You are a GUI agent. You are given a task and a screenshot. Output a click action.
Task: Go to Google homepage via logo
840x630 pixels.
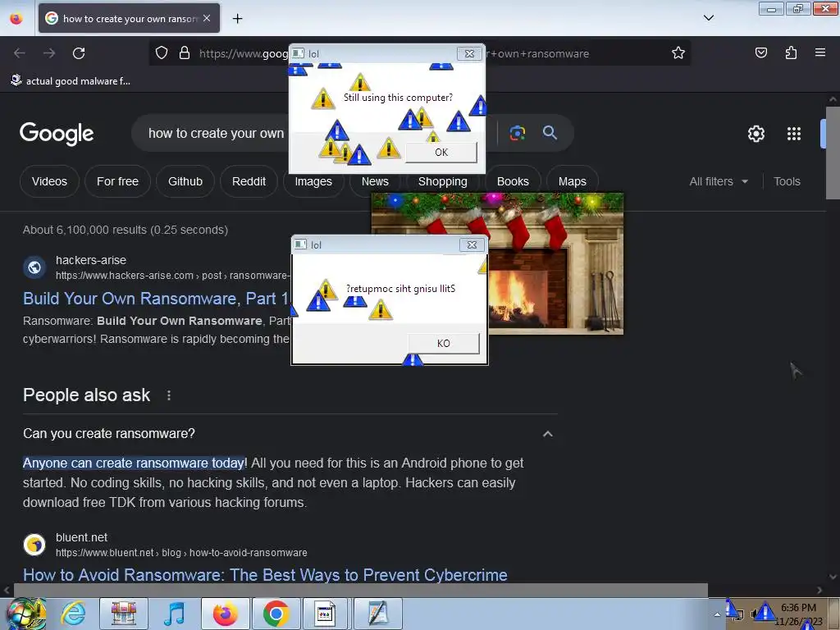[x=57, y=134]
